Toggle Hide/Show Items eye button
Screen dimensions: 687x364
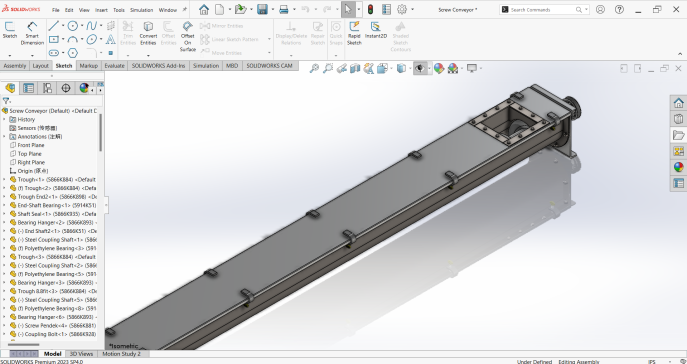coord(420,68)
